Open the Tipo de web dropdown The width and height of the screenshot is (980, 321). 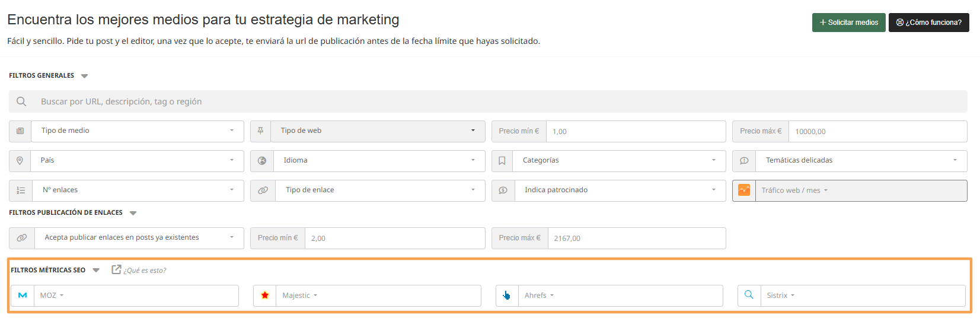tap(378, 131)
